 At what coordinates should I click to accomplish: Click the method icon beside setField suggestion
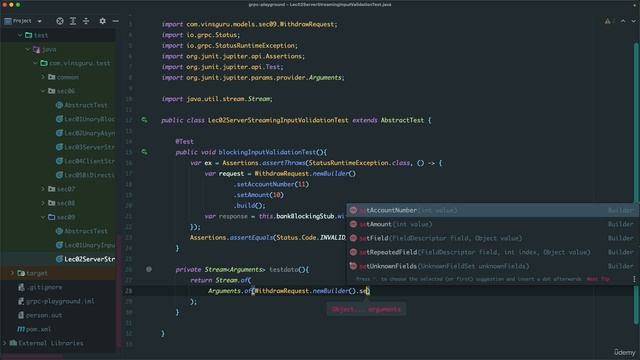pos(353,238)
